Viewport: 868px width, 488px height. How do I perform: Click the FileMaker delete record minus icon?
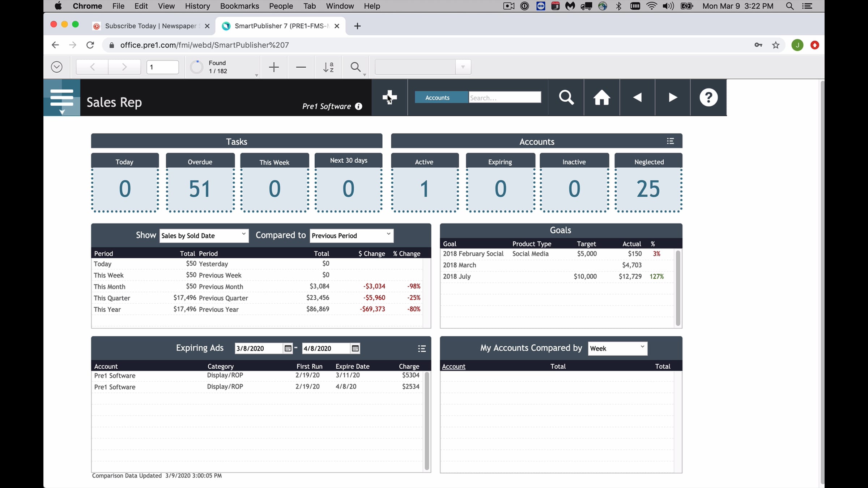pyautogui.click(x=301, y=67)
